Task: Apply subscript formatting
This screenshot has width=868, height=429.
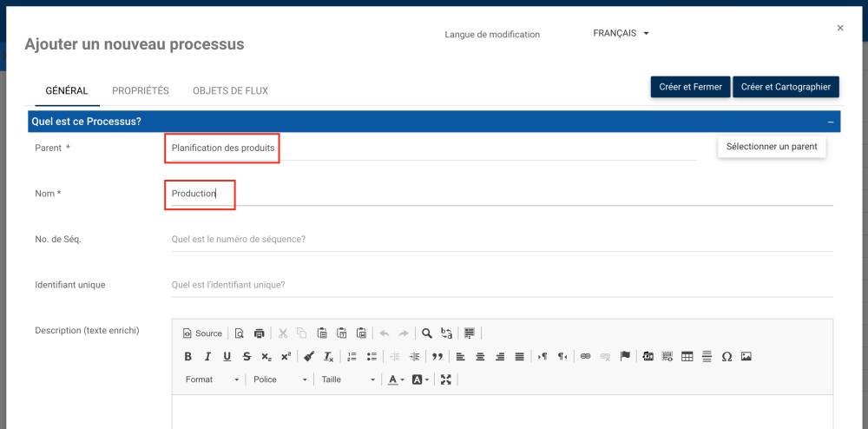Action: coord(266,356)
